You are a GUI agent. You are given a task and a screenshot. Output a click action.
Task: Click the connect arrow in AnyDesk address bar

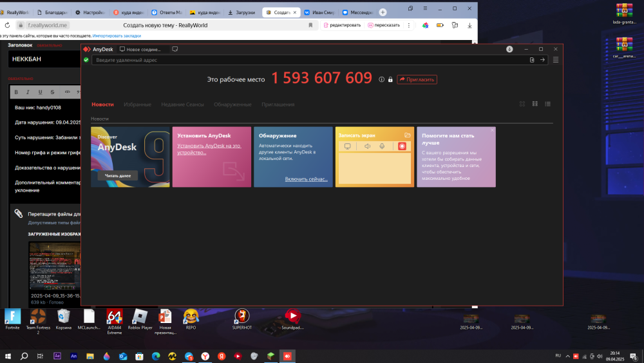pos(542,60)
